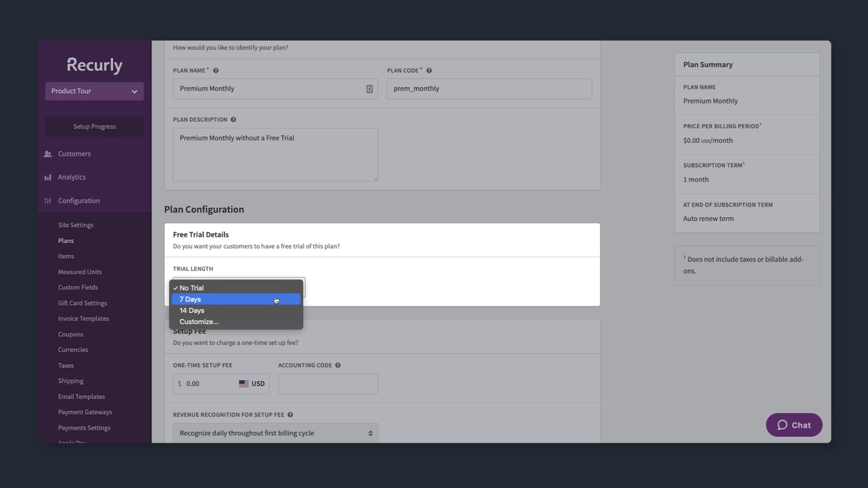Open help for Revenue Recognition for Setup Fee
868x488 pixels.
[290, 414]
